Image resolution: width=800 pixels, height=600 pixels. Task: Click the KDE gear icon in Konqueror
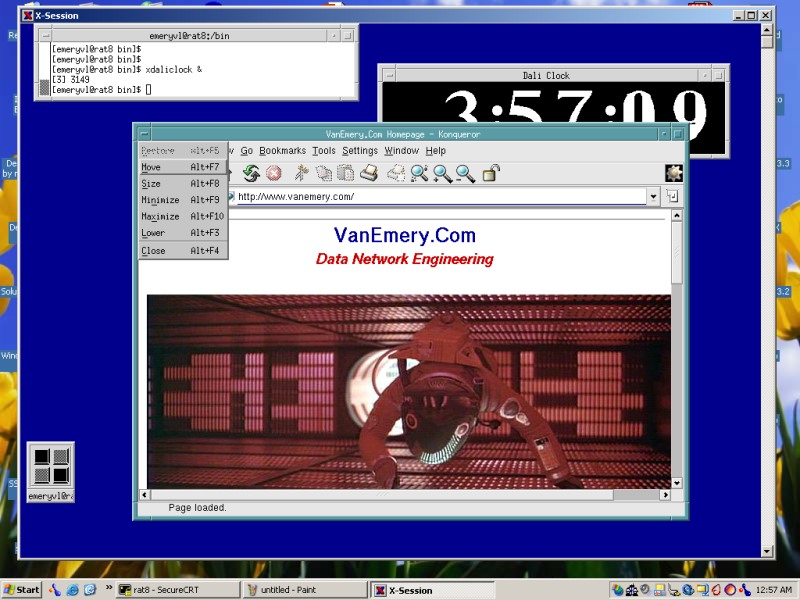[x=674, y=173]
